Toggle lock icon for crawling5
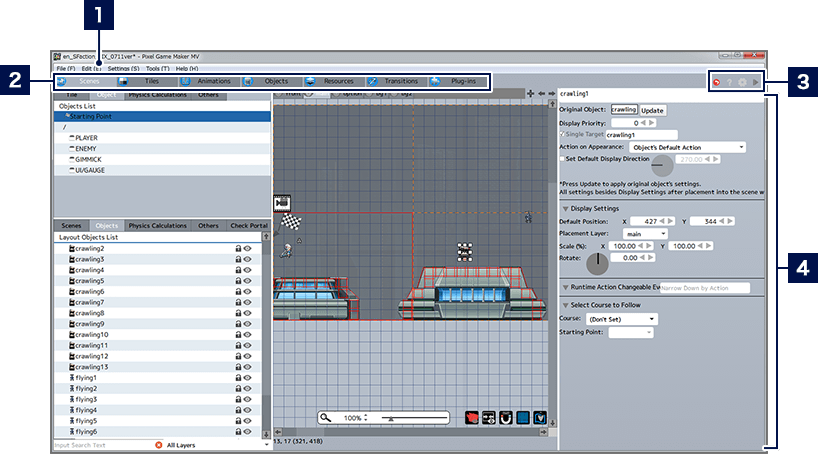The image size is (818, 454). point(238,281)
